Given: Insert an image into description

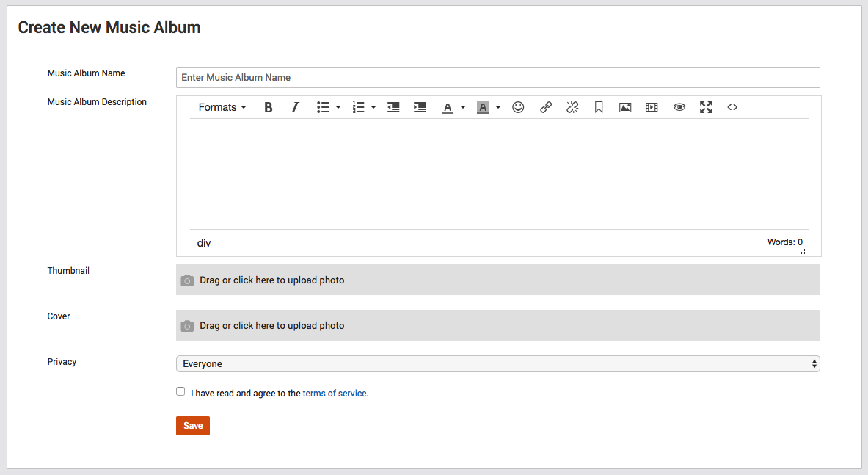Looking at the screenshot, I should tap(625, 107).
